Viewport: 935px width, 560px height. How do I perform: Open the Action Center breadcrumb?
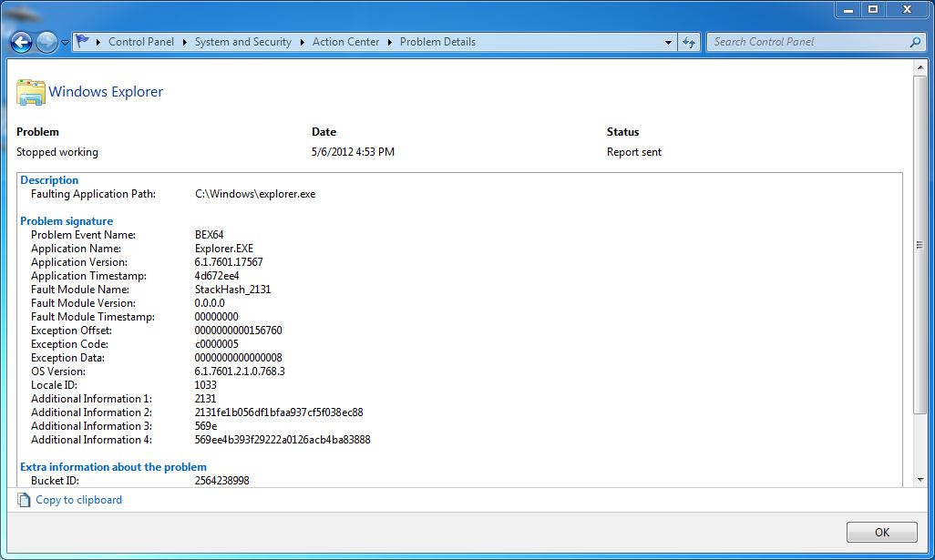(346, 42)
